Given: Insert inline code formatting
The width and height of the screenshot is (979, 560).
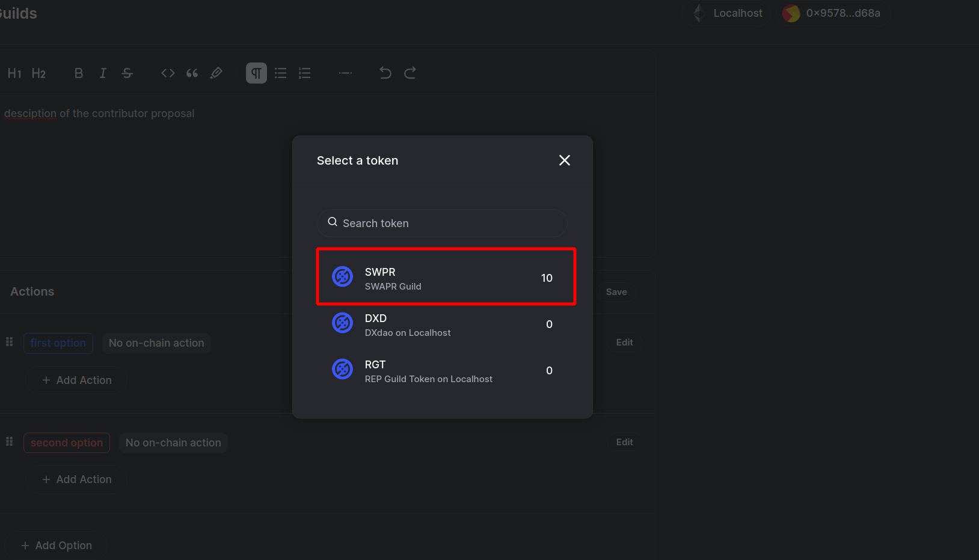Looking at the screenshot, I should [168, 73].
